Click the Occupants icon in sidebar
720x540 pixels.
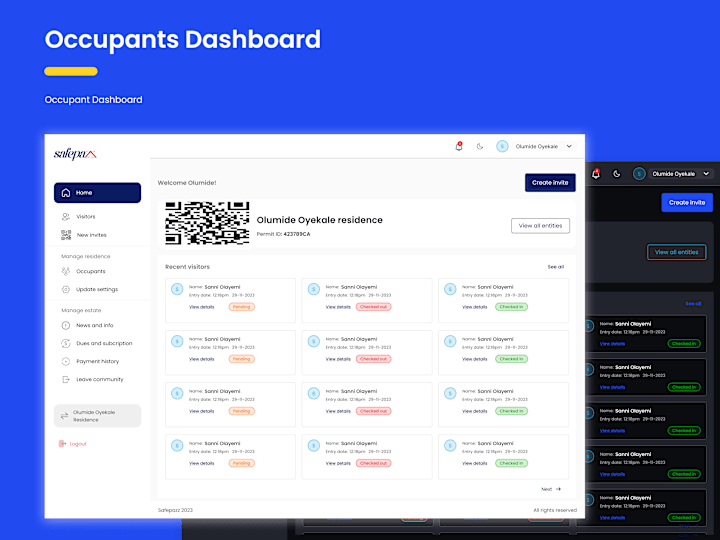66,271
